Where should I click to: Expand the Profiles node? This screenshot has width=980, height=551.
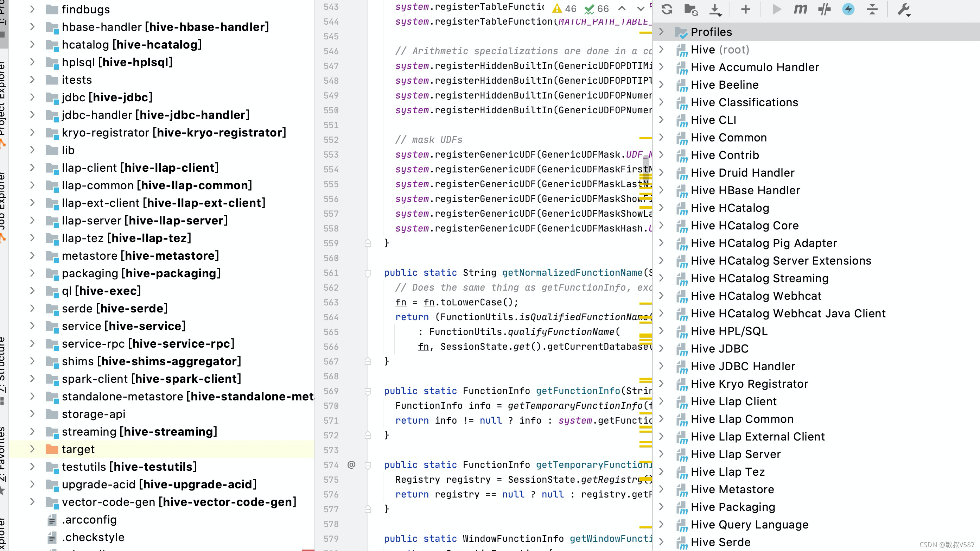point(661,32)
